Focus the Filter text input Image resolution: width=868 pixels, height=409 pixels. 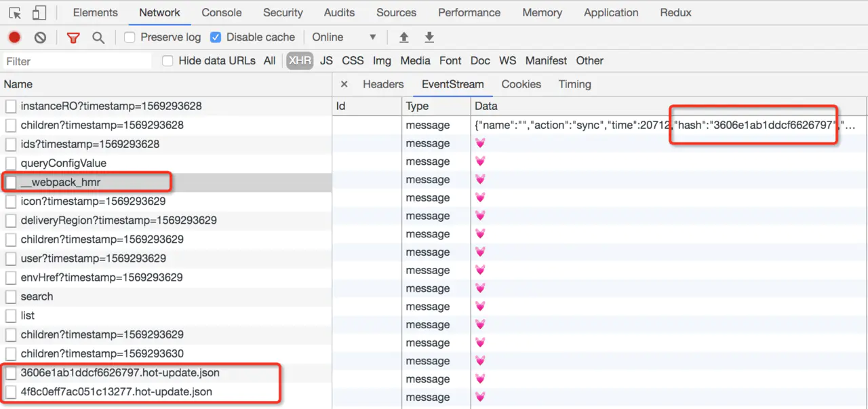tap(77, 61)
